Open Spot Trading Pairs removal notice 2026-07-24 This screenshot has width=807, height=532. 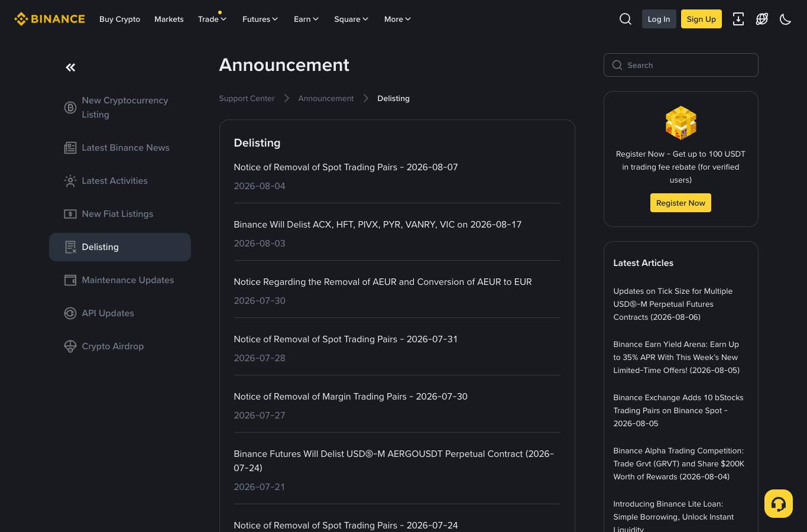(346, 525)
